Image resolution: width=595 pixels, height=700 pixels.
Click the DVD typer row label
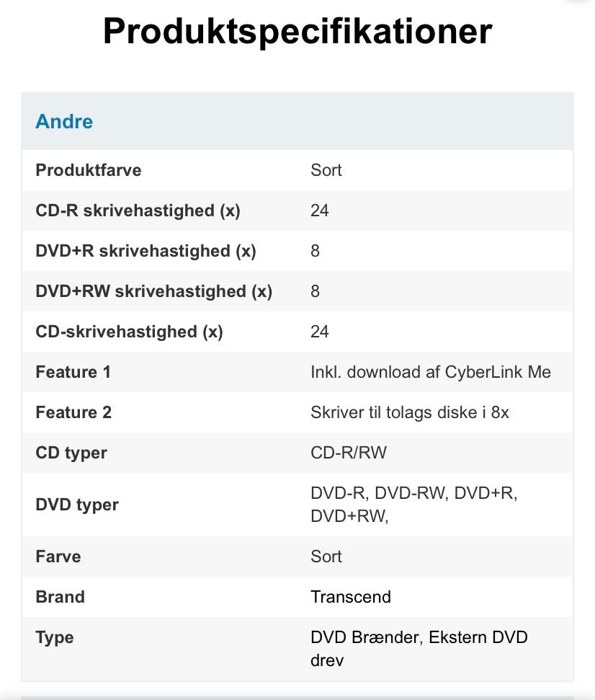(77, 505)
